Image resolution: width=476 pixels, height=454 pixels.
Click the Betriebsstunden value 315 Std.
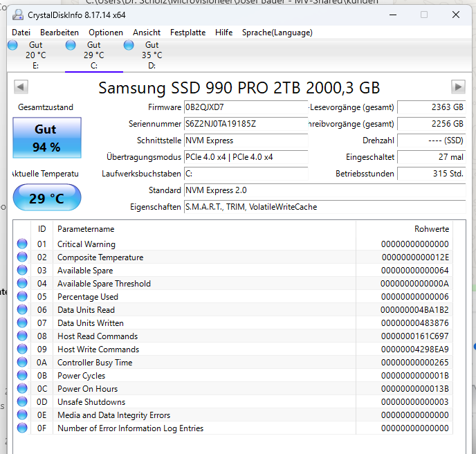click(x=432, y=174)
